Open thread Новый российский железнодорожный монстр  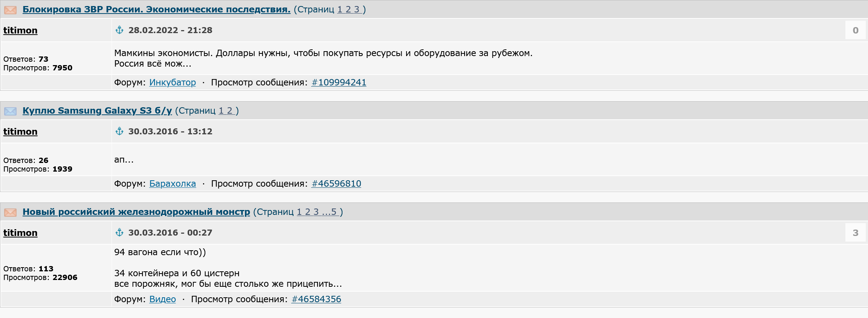[136, 212]
